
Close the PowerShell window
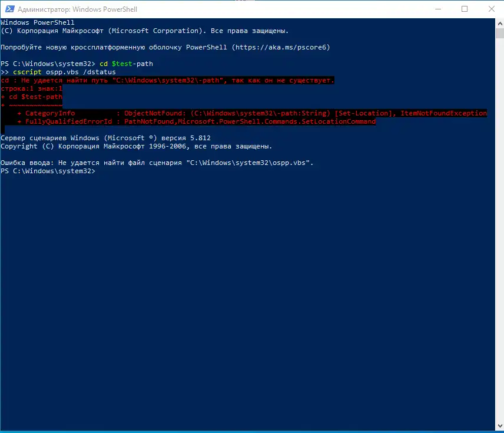click(491, 9)
